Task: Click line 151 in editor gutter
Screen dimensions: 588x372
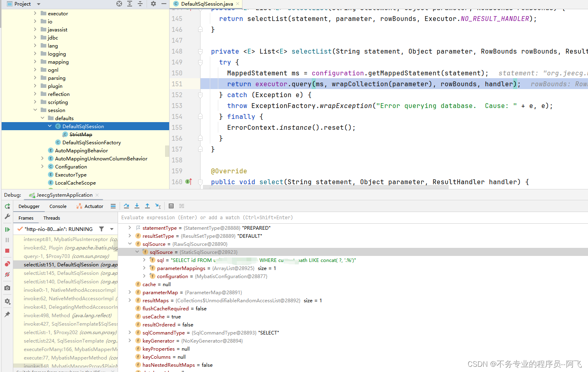Action: [177, 84]
